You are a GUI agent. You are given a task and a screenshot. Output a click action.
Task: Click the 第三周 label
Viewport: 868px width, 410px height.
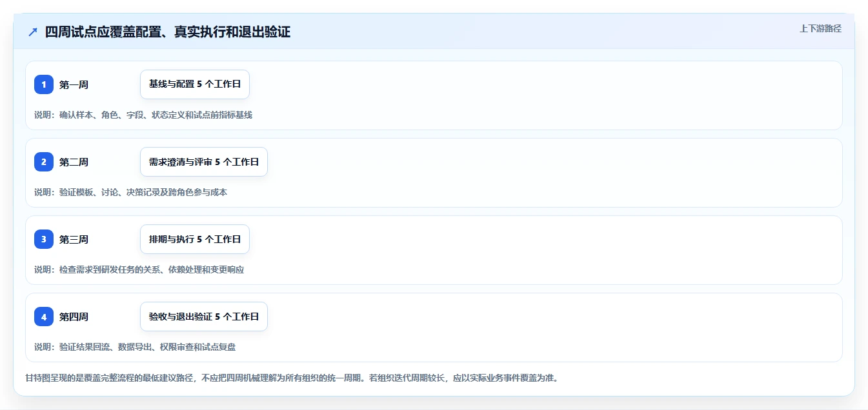(x=74, y=239)
